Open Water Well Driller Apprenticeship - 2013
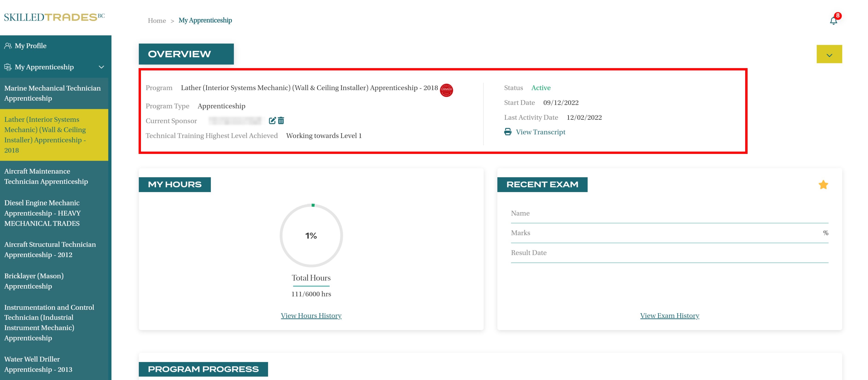The image size is (868, 380). [x=38, y=364]
